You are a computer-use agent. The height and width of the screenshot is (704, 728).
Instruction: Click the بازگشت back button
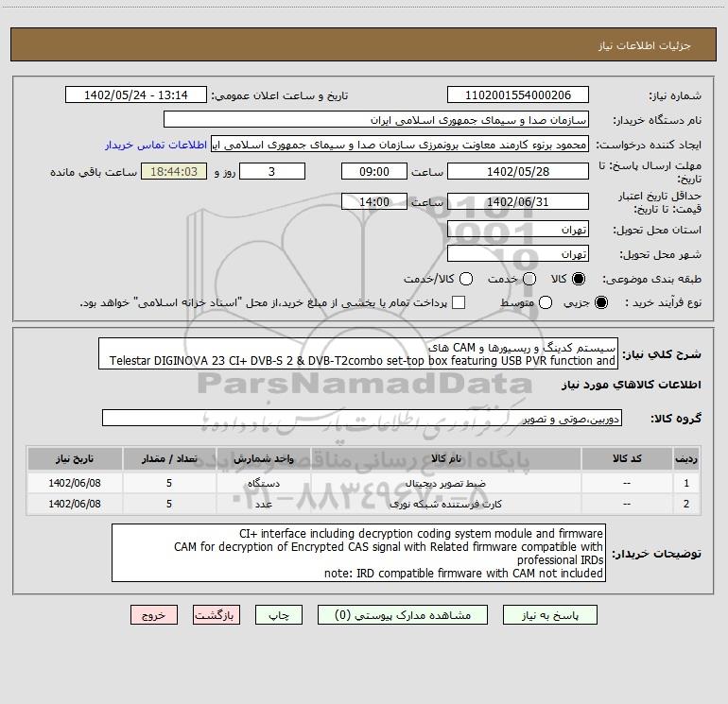click(x=217, y=615)
